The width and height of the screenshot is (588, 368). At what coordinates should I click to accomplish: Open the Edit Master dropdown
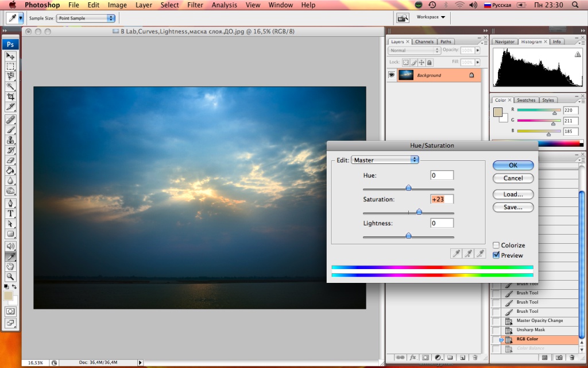tap(385, 160)
